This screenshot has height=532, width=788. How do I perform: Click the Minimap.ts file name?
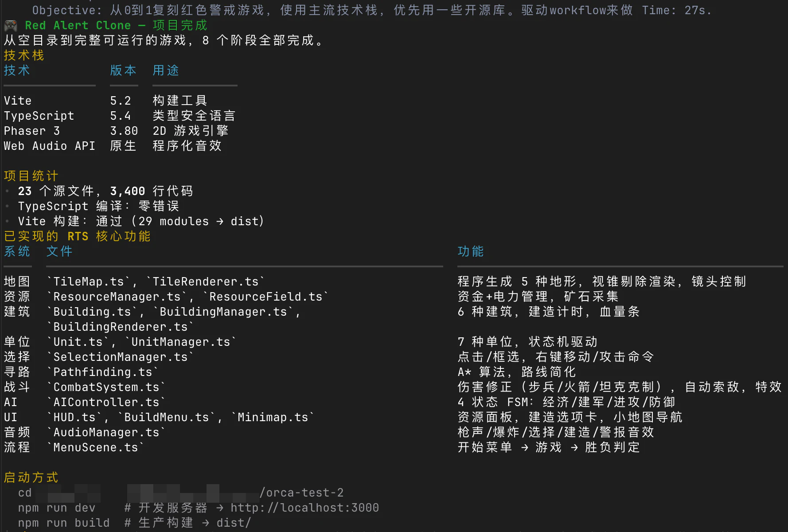click(273, 417)
